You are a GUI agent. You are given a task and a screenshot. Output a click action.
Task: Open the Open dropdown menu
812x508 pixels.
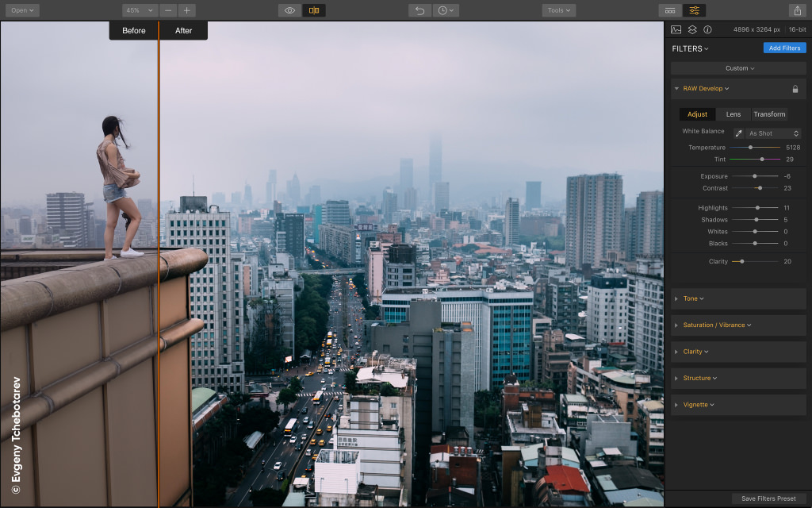pos(22,10)
